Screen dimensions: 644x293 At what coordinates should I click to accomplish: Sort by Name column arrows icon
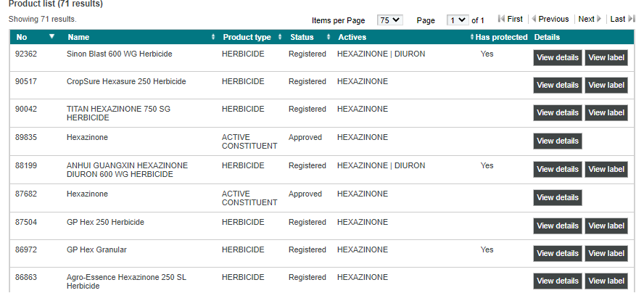(x=213, y=37)
